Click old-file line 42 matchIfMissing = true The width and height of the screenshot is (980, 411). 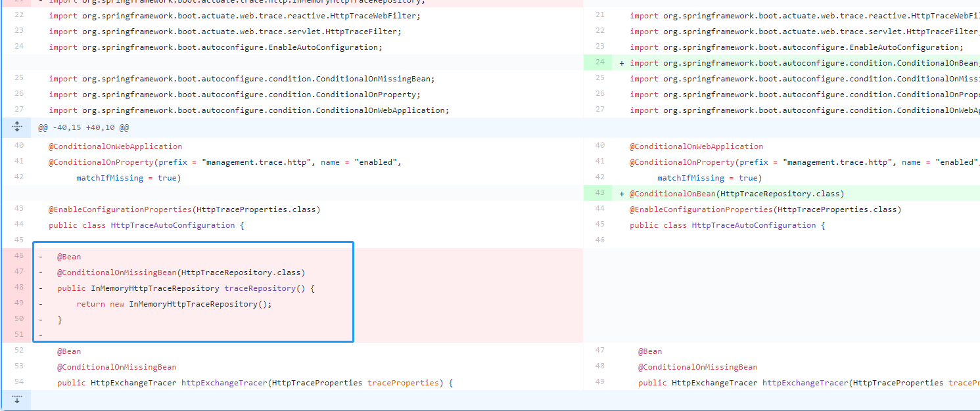(x=128, y=178)
